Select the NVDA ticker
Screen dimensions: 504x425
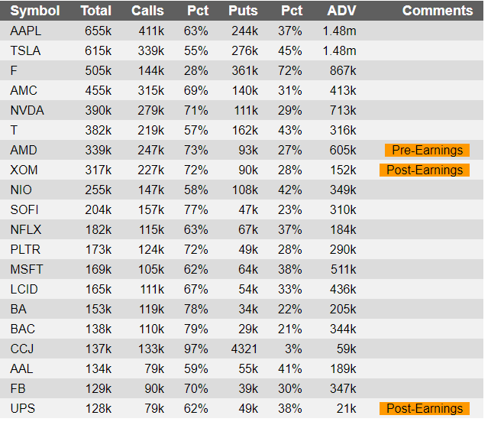click(27, 111)
